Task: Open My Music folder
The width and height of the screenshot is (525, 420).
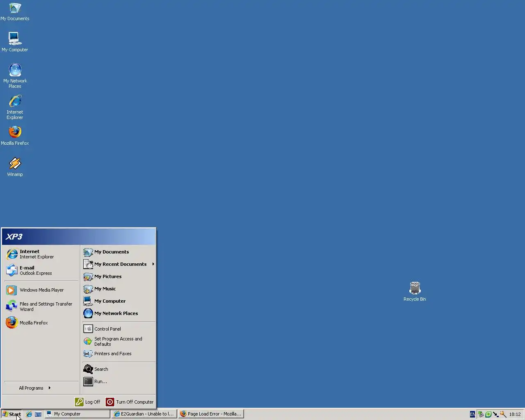Action: coord(119,289)
